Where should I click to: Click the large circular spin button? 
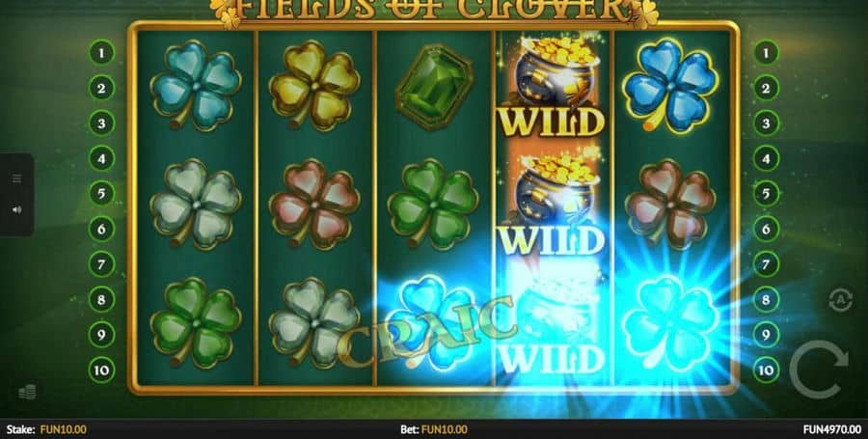[818, 369]
